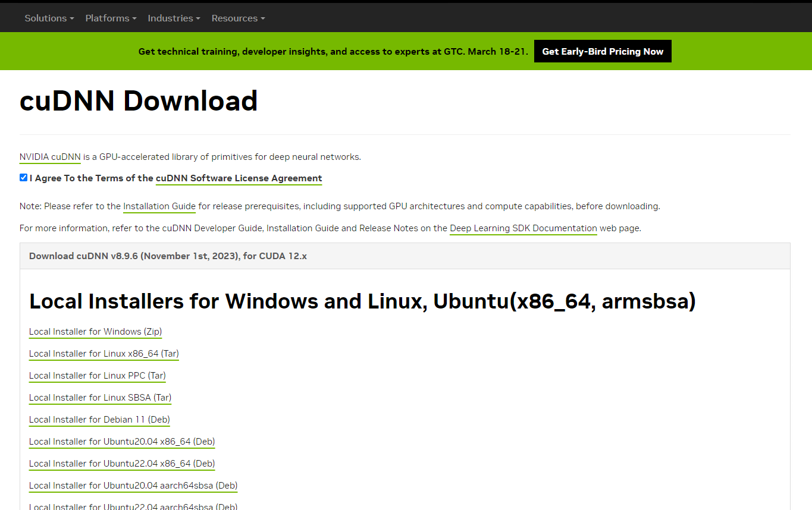The image size is (812, 510).
Task: Expand the Resources navigation menu
Action: (239, 18)
